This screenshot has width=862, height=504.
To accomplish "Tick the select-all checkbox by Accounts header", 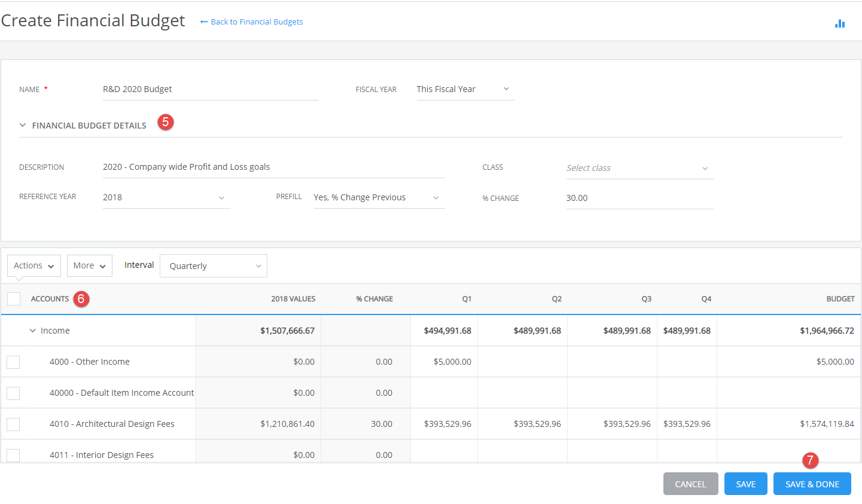I will [14, 299].
